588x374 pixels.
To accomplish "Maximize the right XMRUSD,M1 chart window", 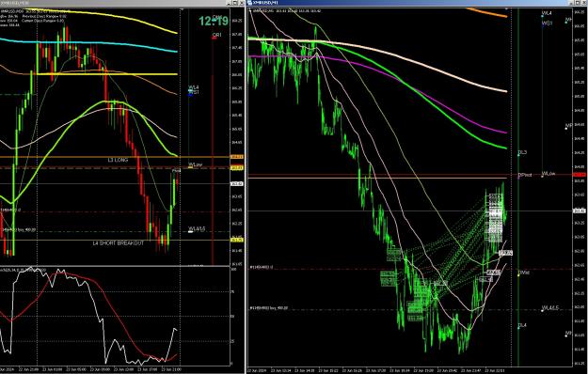I will (579, 3).
